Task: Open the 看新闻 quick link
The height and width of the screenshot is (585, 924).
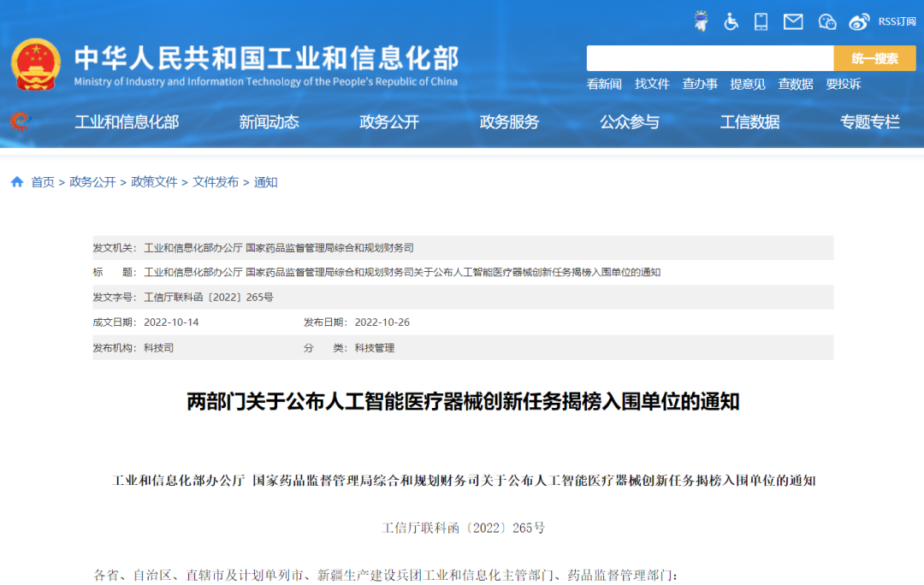Action: coord(604,85)
